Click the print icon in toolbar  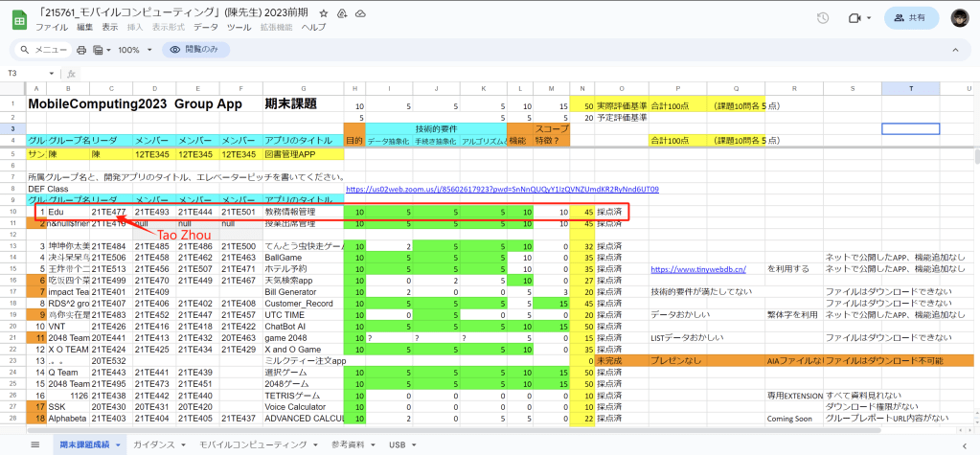[81, 49]
